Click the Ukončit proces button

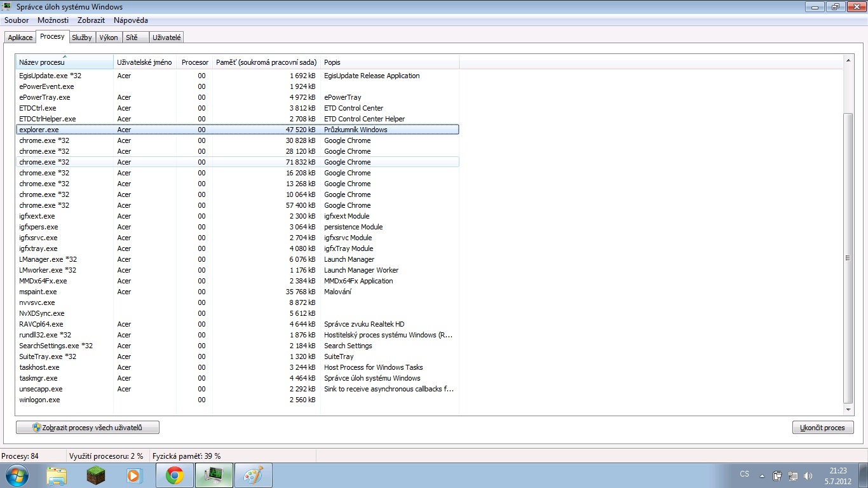pos(822,428)
